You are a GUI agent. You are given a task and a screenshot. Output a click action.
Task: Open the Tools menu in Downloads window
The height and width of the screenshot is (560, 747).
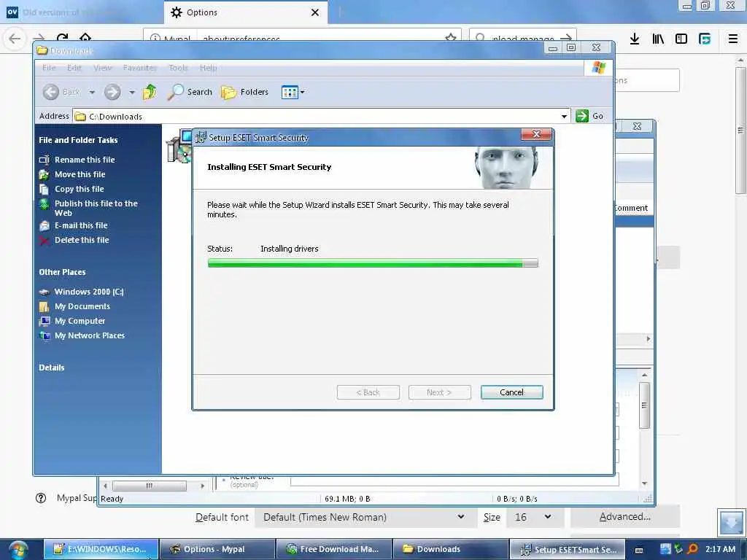coord(178,68)
